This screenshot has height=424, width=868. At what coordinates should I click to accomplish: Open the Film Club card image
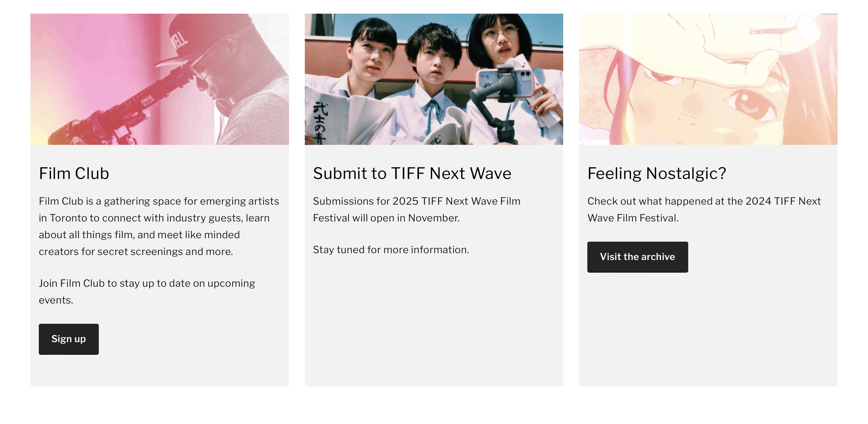pos(159,79)
